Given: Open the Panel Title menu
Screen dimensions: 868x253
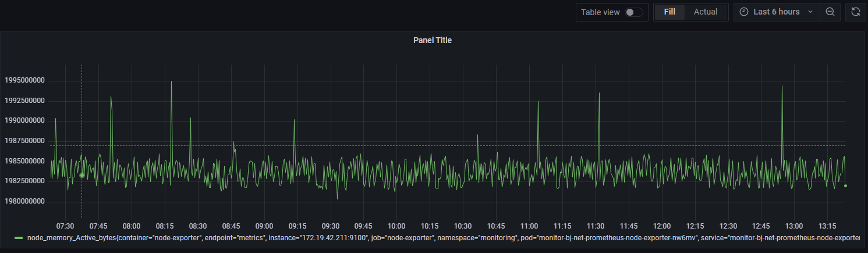Looking at the screenshot, I should pos(432,40).
